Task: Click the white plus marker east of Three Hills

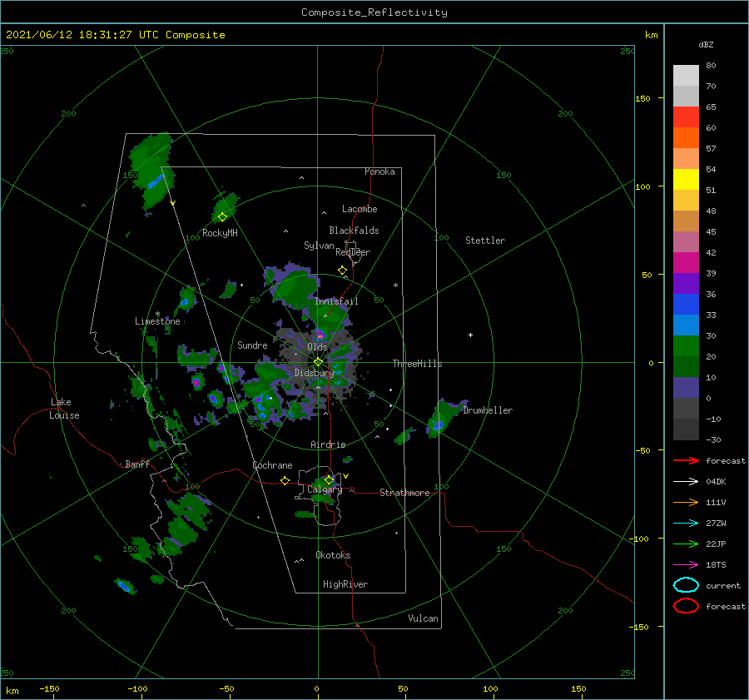Action: click(470, 335)
